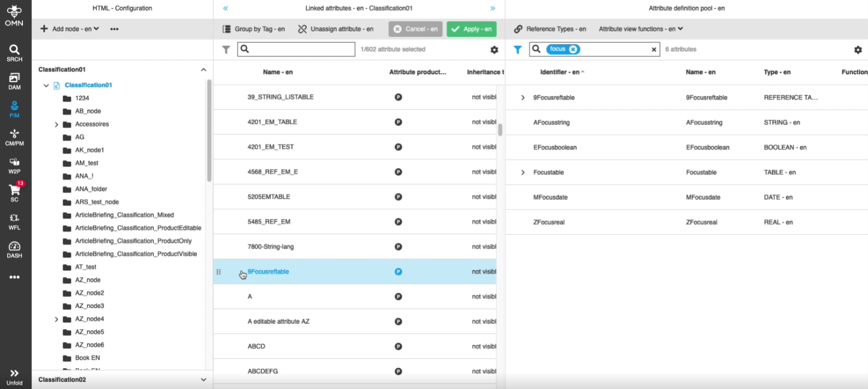Select A editable attribute AZ row

[355, 322]
